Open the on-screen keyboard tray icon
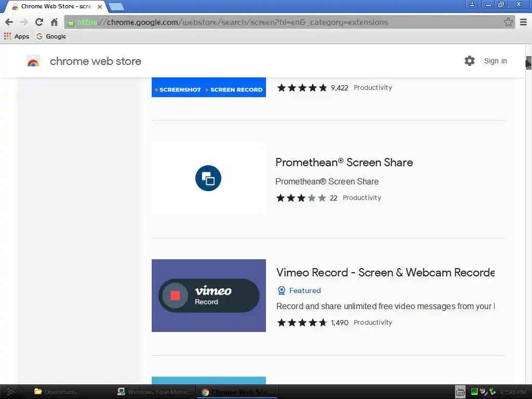 pyautogui.click(x=460, y=392)
